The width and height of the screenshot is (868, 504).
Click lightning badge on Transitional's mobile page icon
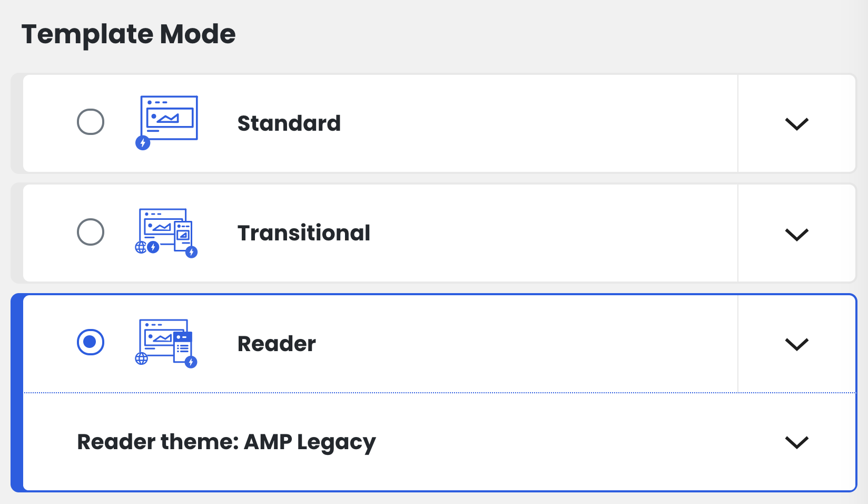[192, 252]
